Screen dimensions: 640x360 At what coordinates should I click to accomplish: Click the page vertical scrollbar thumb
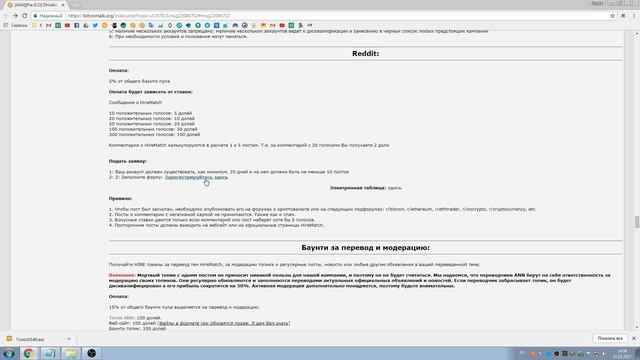pyautogui.click(x=636, y=222)
